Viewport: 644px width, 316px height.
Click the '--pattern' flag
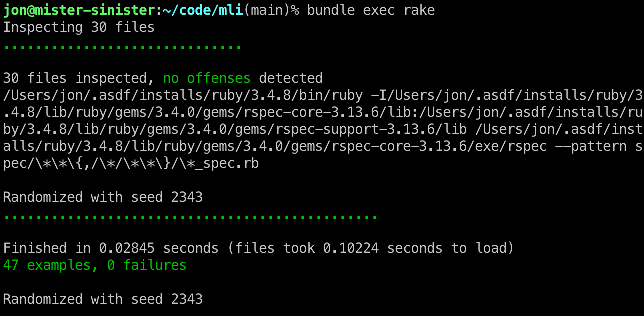[x=591, y=146]
